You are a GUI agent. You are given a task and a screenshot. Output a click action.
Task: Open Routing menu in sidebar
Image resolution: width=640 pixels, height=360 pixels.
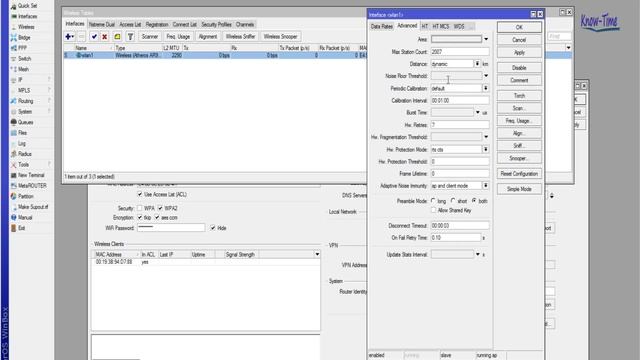pos(25,101)
